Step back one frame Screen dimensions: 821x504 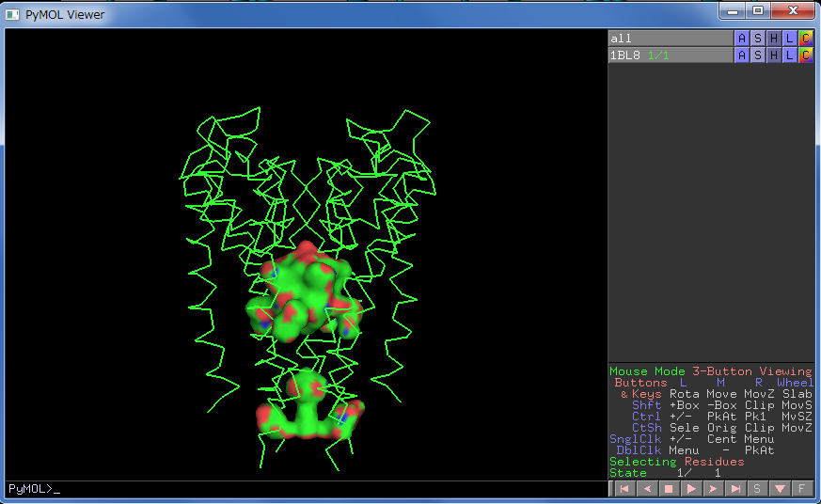coord(646,489)
